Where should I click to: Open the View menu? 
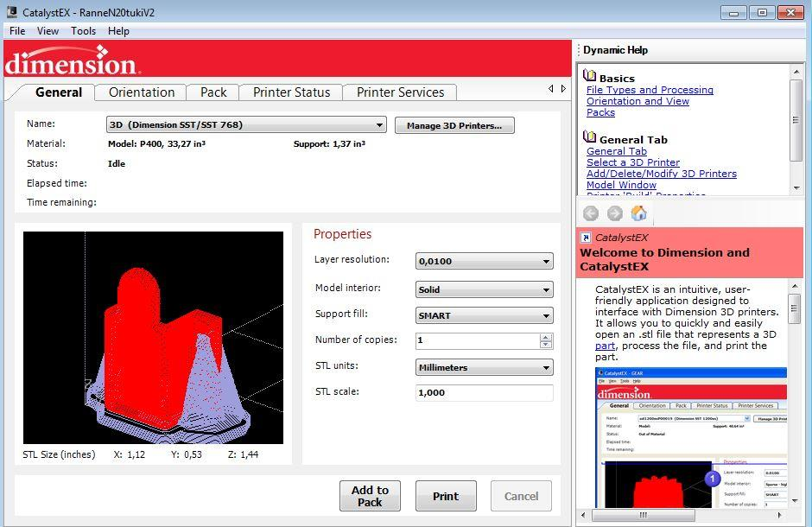pyautogui.click(x=48, y=31)
